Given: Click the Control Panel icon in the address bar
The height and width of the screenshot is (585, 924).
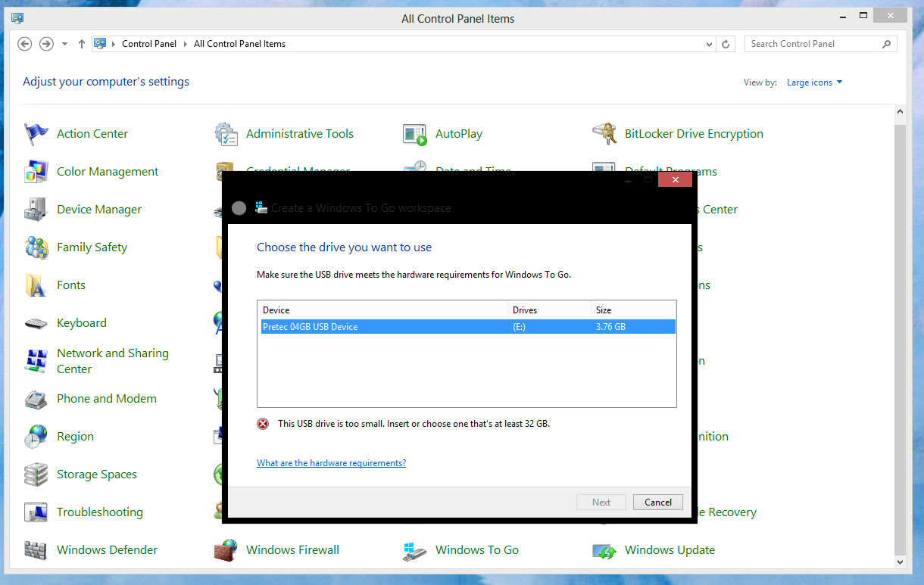Looking at the screenshot, I should 100,44.
